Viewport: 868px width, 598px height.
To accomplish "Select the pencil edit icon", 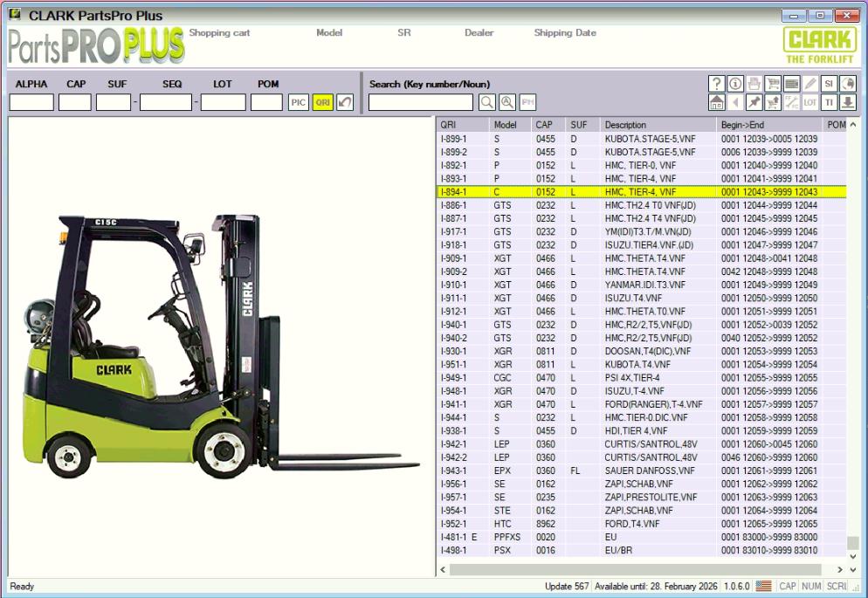I will (809, 83).
